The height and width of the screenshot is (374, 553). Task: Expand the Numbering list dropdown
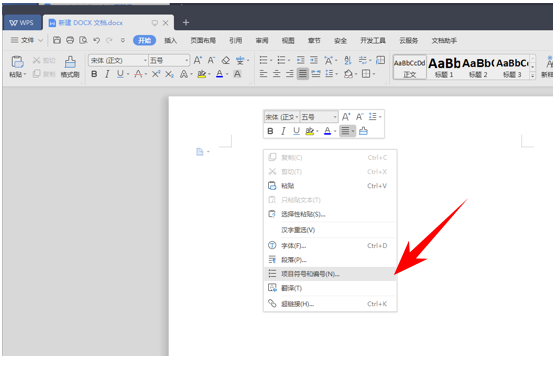(x=289, y=61)
